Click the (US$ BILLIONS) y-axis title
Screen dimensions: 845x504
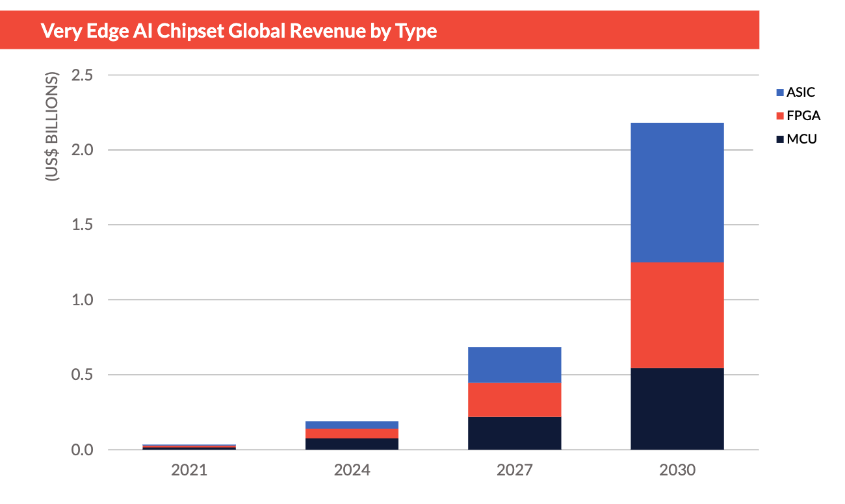pos(52,126)
